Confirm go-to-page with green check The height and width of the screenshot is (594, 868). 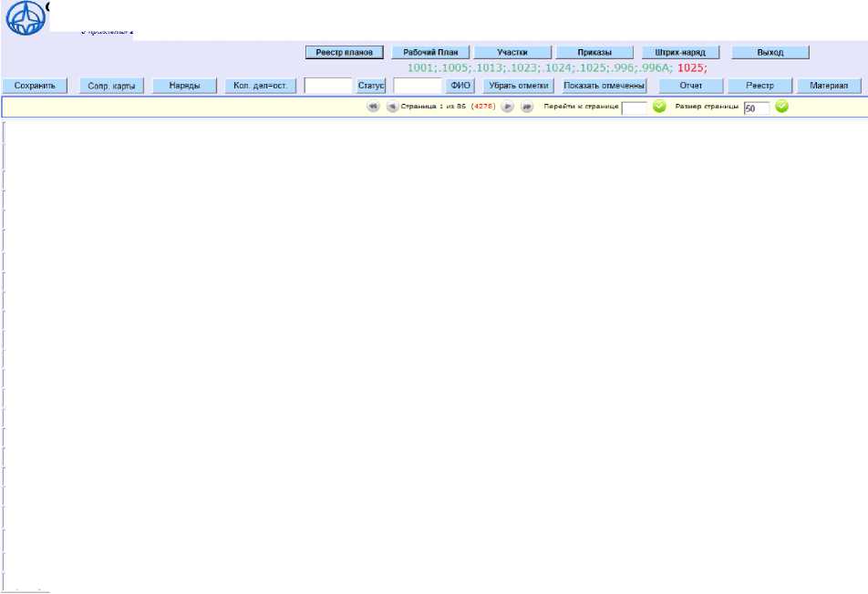[659, 107]
